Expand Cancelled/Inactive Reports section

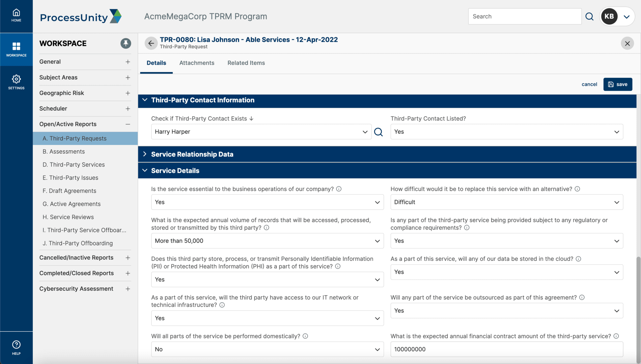(x=128, y=258)
